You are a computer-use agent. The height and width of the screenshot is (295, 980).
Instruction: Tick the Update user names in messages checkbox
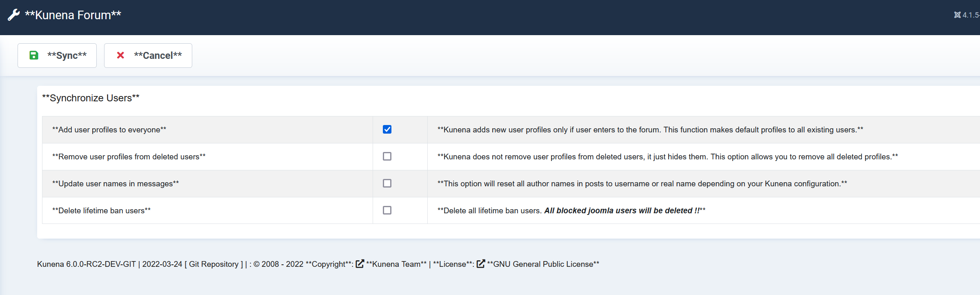click(x=387, y=183)
